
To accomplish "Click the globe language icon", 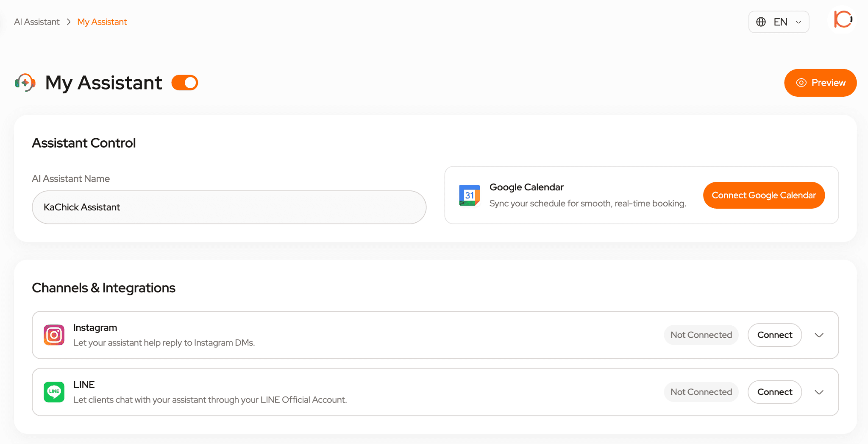I will [x=761, y=22].
